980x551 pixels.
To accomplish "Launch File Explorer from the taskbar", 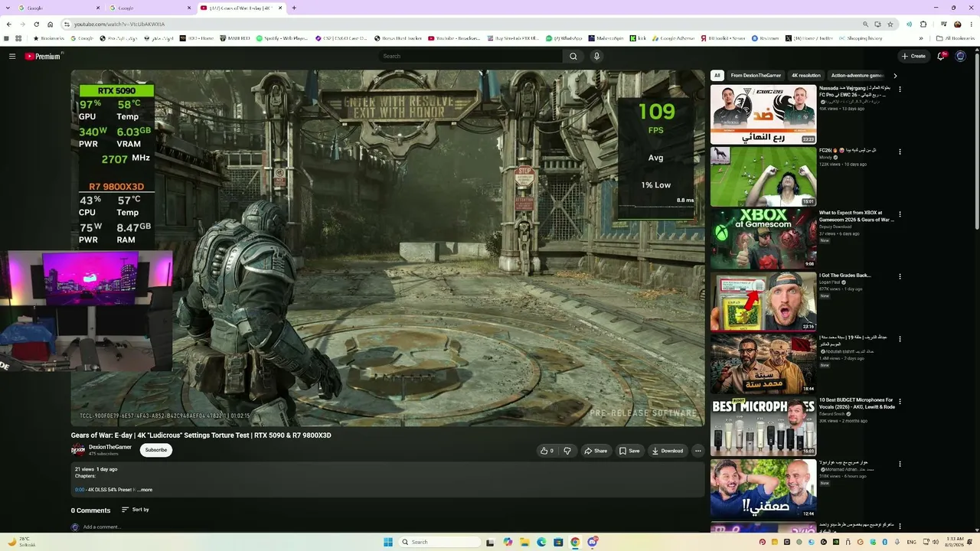I will [525, 542].
